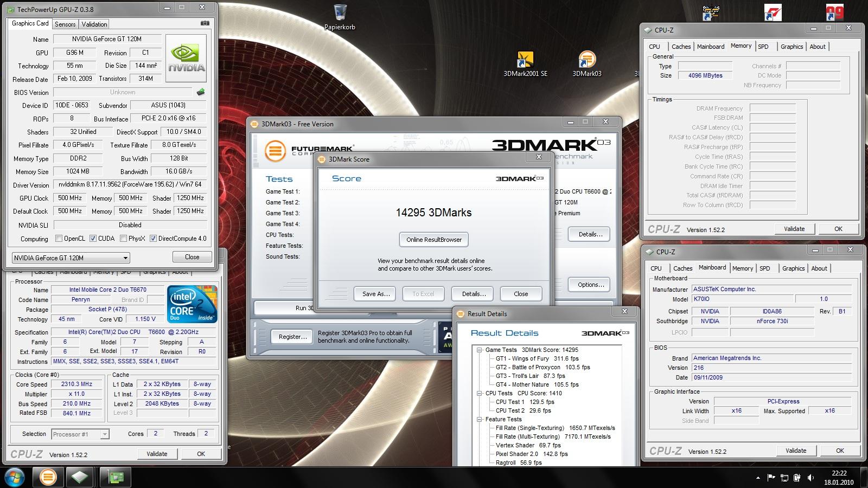Collapse the Feature Tests tree node
Viewport: 868px width, 488px height.
[x=480, y=419]
